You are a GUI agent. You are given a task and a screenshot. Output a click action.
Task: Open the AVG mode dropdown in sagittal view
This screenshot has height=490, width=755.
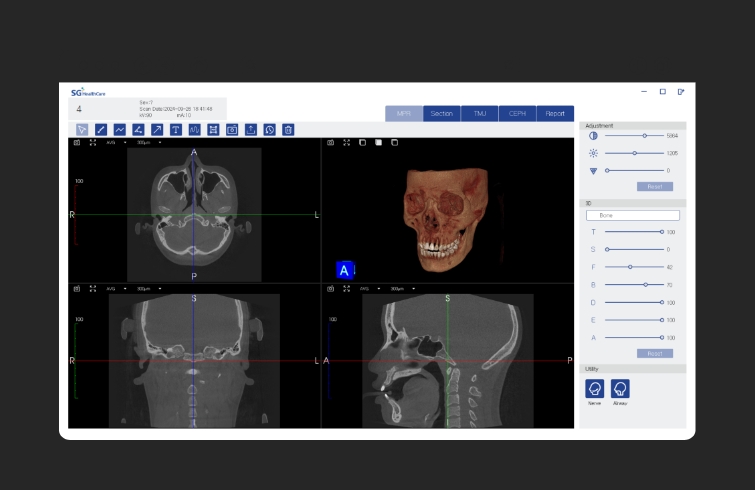click(370, 289)
